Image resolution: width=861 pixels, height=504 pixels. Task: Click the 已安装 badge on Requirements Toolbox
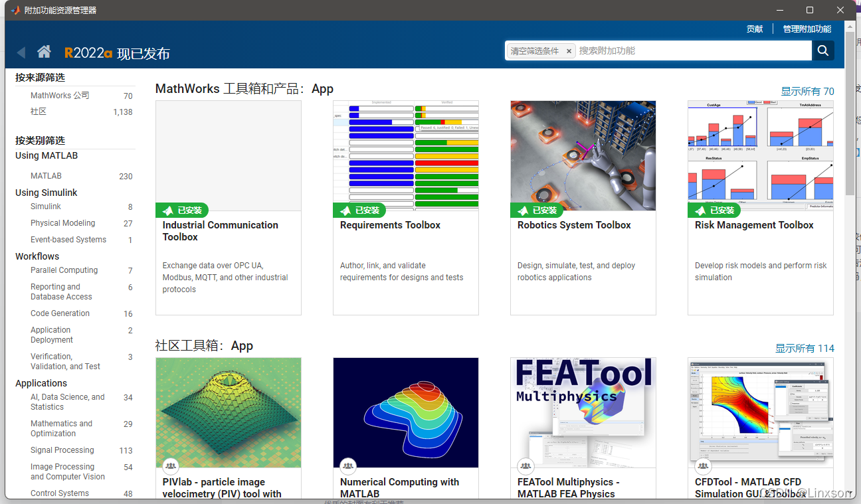(x=359, y=210)
